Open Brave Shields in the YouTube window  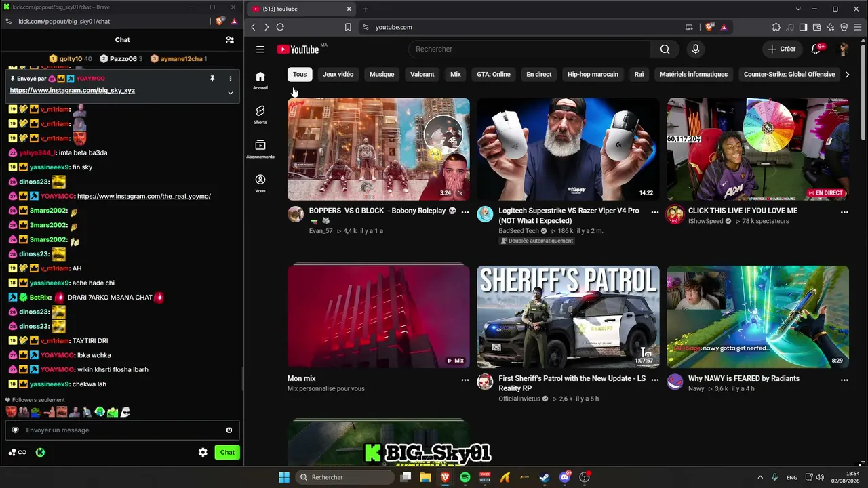pos(710,27)
